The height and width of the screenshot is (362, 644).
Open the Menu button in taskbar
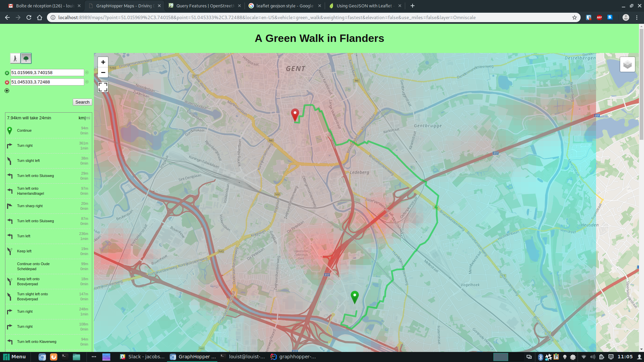pos(14,357)
